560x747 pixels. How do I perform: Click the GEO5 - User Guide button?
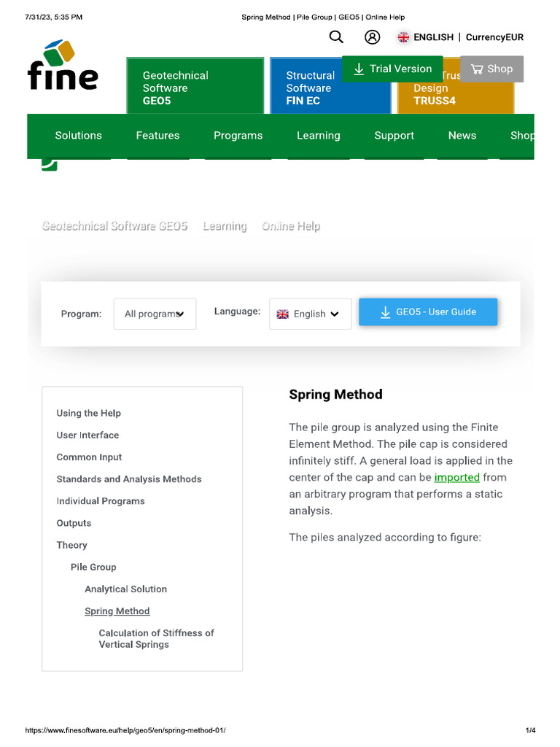tap(428, 311)
